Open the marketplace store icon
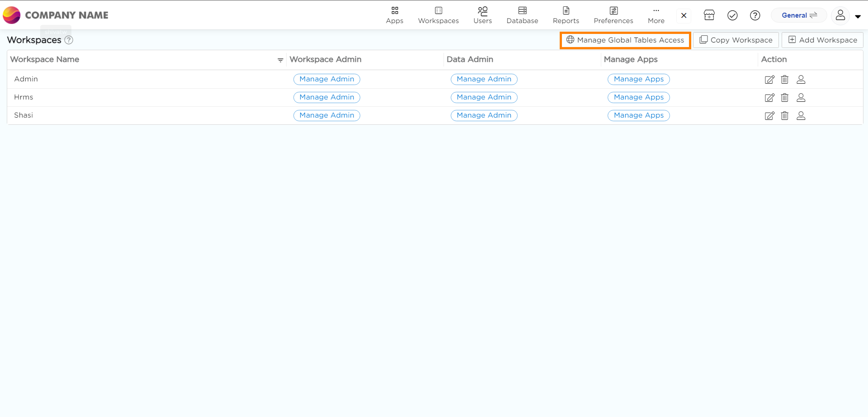The image size is (868, 417). (x=709, y=15)
